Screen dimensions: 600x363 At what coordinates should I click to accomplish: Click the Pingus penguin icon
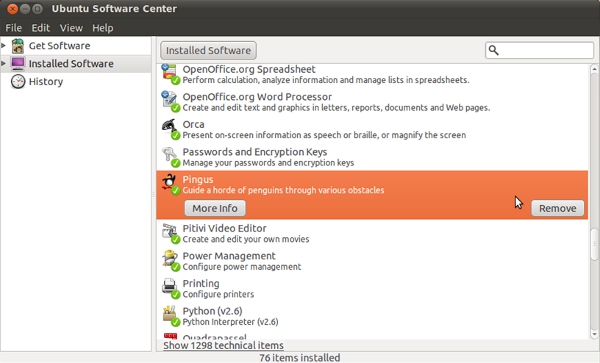(x=170, y=184)
